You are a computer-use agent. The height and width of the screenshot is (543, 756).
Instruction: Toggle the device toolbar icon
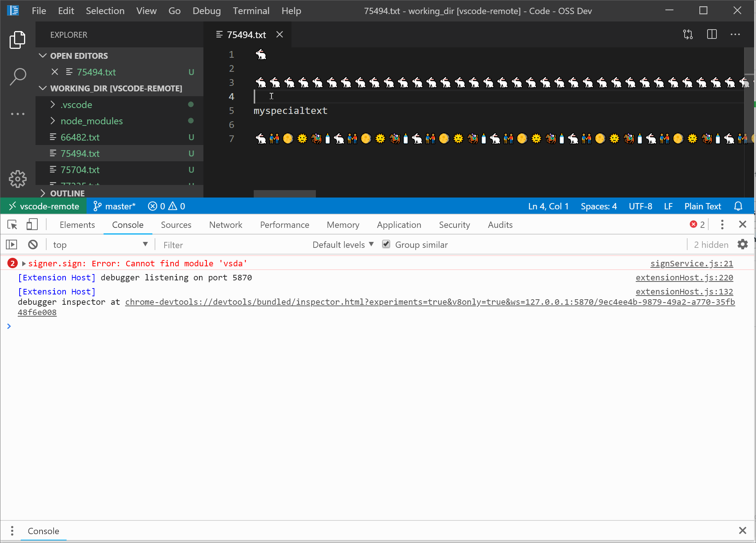[32, 225]
